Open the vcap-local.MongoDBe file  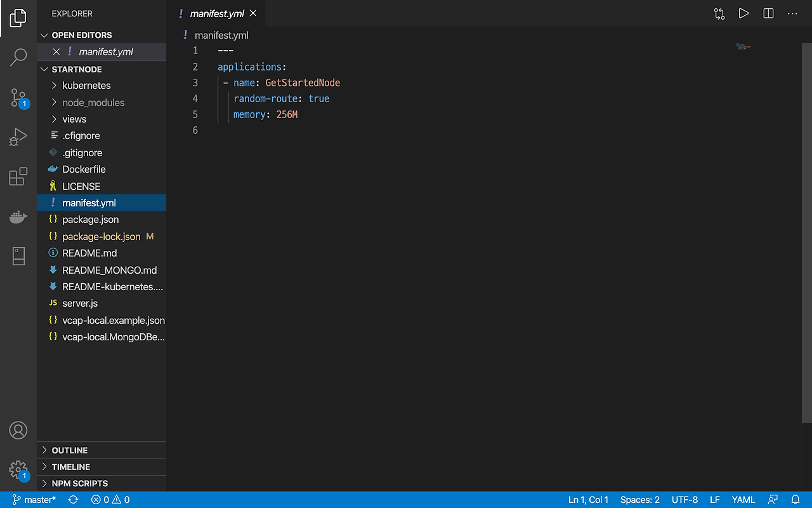coord(101,337)
